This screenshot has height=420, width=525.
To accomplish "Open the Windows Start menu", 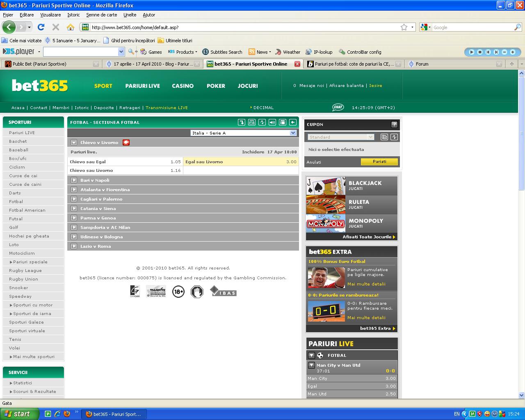I will pos(20,414).
